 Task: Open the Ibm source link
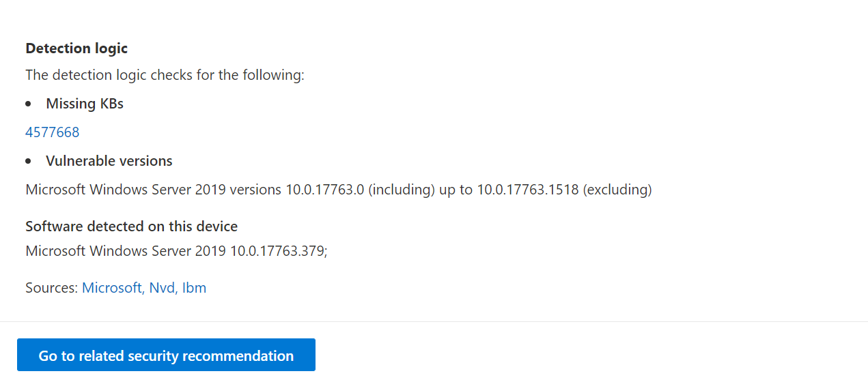[x=195, y=288]
